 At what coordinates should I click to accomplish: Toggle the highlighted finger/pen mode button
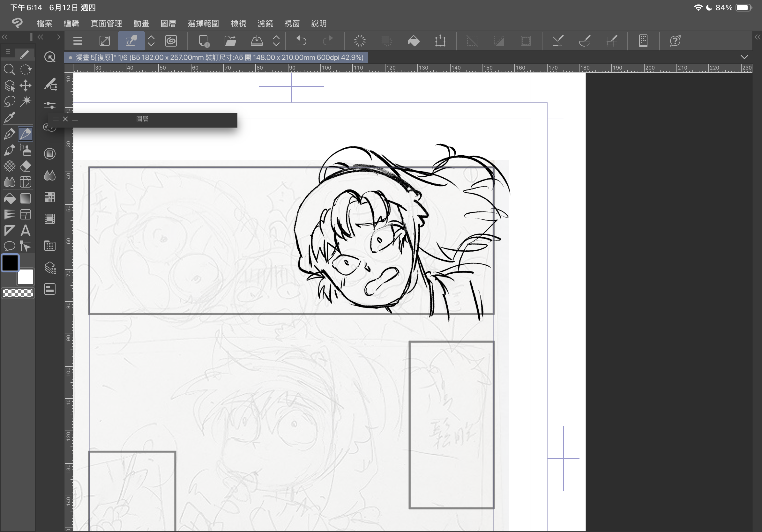131,41
